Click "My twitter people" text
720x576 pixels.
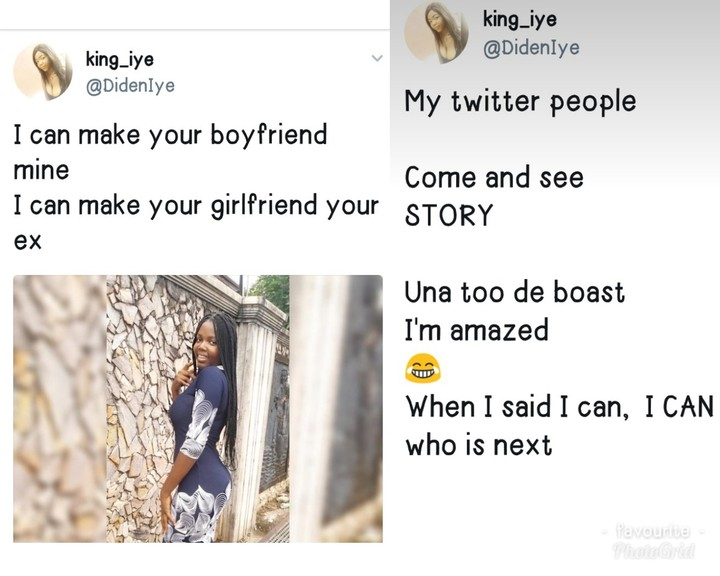point(519,102)
